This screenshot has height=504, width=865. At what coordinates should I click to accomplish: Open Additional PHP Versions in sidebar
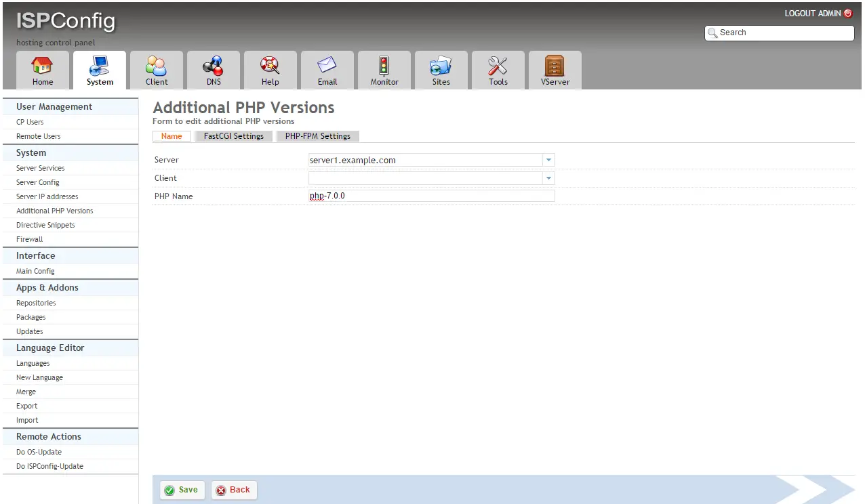tap(55, 211)
